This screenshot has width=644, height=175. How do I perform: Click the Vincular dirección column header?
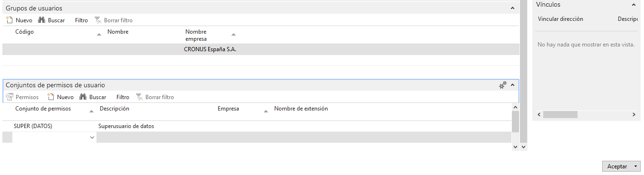[x=560, y=19]
